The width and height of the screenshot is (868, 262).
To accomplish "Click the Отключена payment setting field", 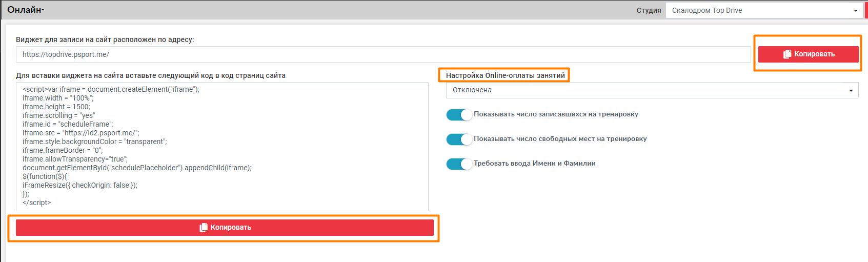I will point(646,90).
